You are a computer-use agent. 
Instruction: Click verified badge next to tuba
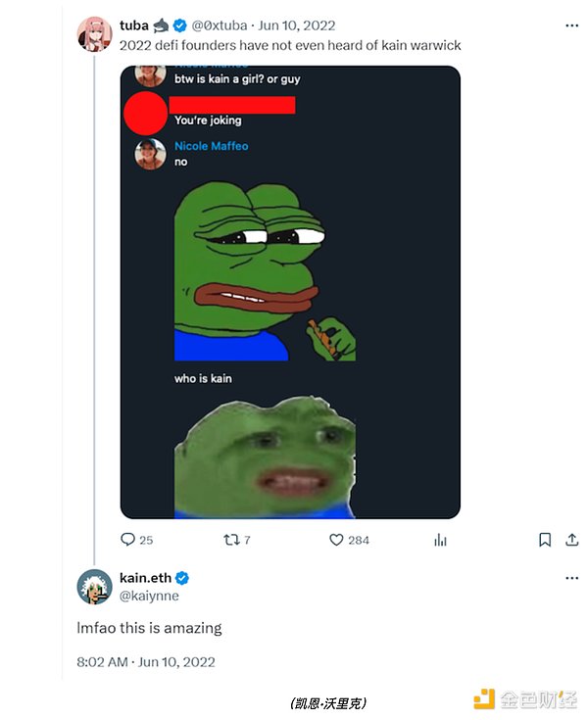click(x=180, y=25)
